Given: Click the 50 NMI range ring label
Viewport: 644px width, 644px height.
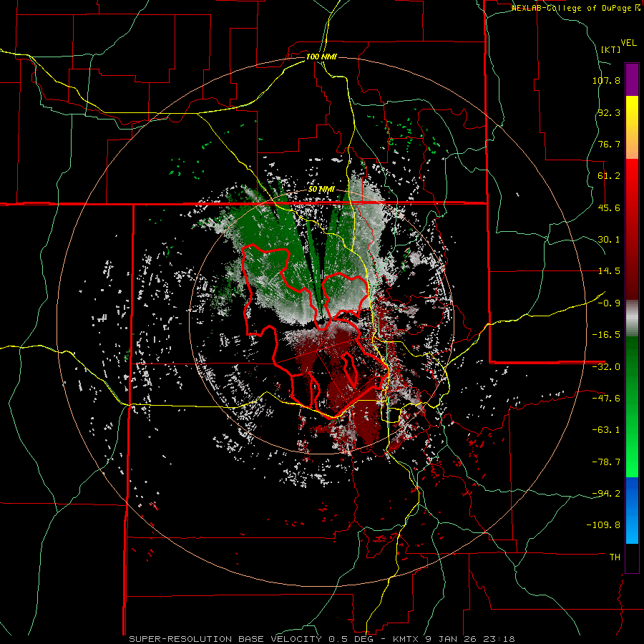Looking at the screenshot, I should (x=321, y=190).
